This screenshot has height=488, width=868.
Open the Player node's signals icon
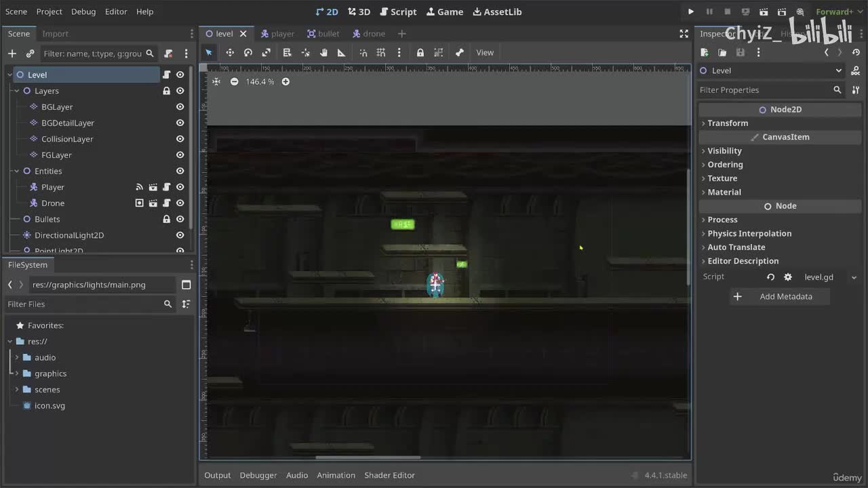pos(140,187)
